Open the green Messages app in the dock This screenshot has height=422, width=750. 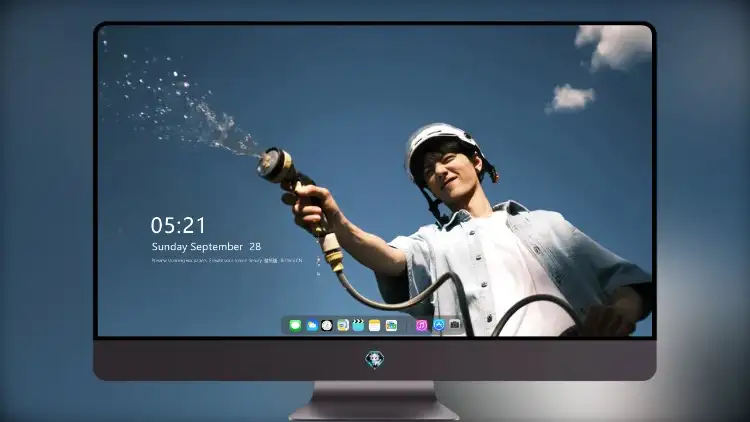[295, 325]
